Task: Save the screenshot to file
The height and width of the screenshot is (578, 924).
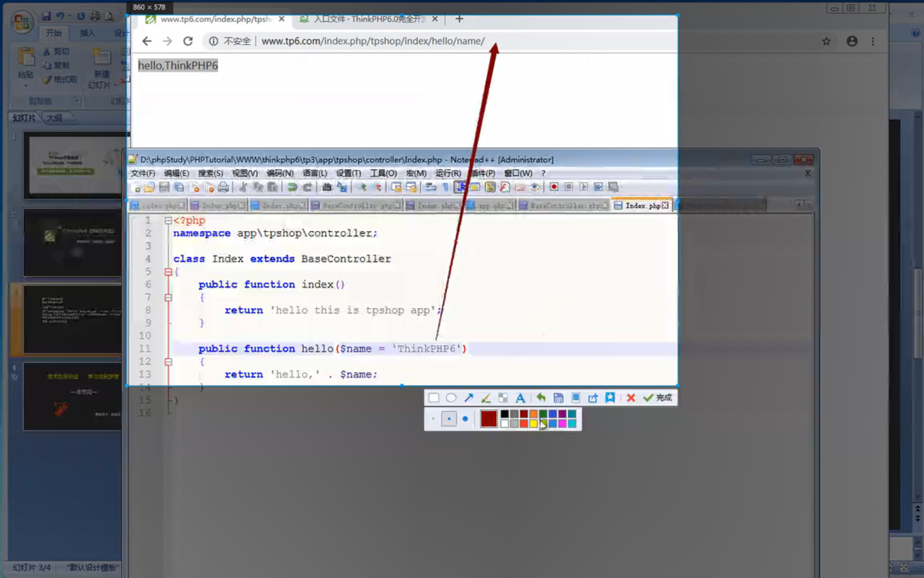Action: (x=558, y=397)
